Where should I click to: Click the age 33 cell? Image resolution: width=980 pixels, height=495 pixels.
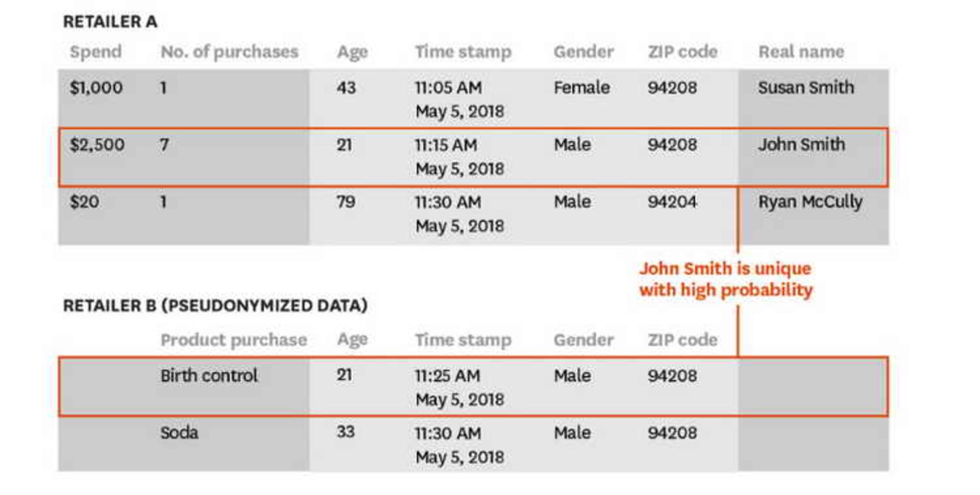[x=346, y=432]
